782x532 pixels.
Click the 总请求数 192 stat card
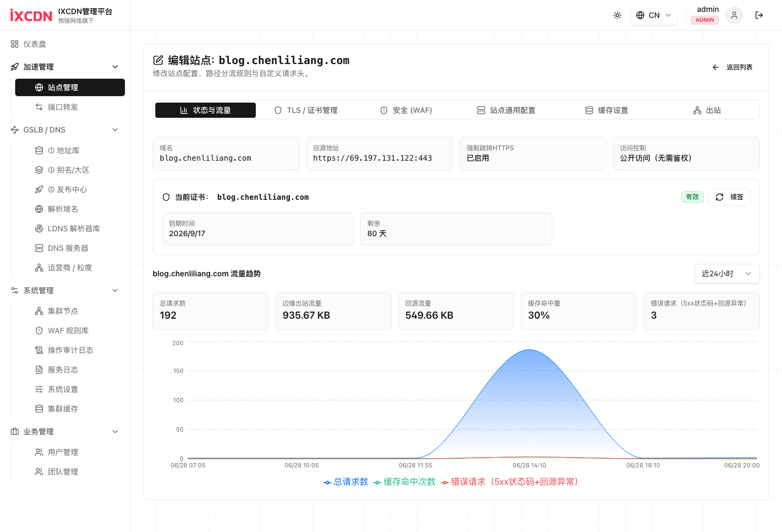(x=211, y=311)
